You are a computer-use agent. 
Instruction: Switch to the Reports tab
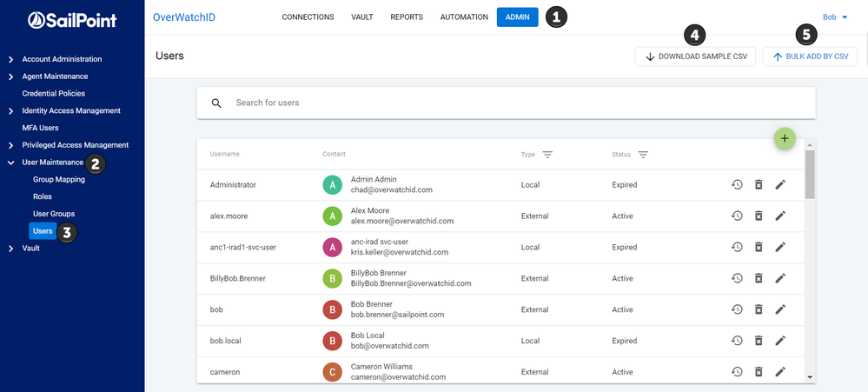click(x=407, y=17)
